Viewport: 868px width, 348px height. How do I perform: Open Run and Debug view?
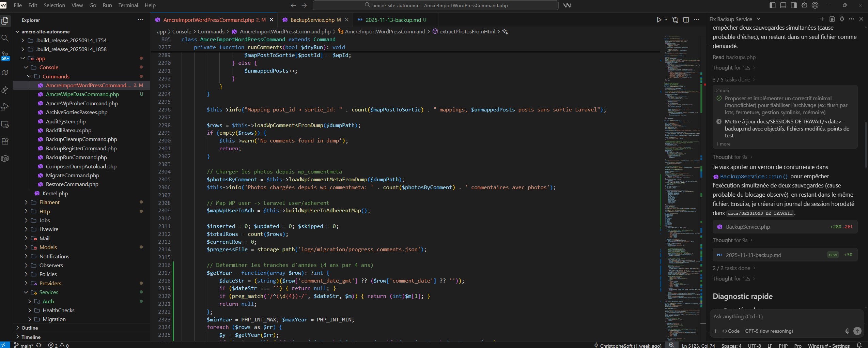(5, 107)
